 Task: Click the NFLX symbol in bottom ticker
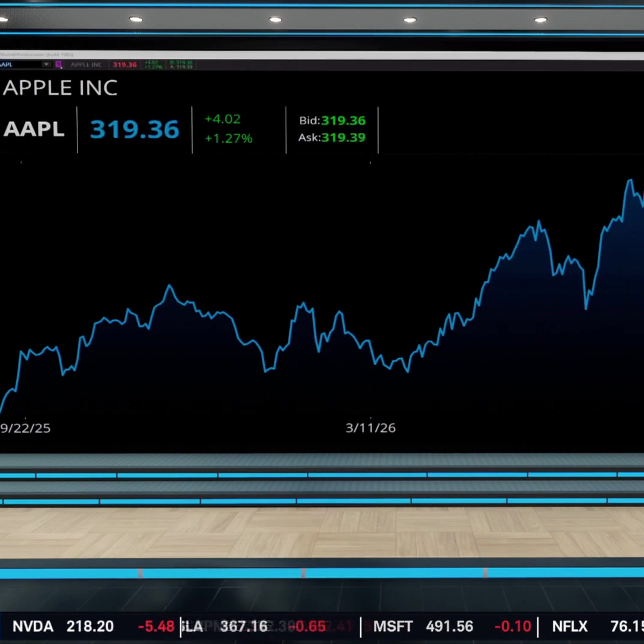[570, 627]
